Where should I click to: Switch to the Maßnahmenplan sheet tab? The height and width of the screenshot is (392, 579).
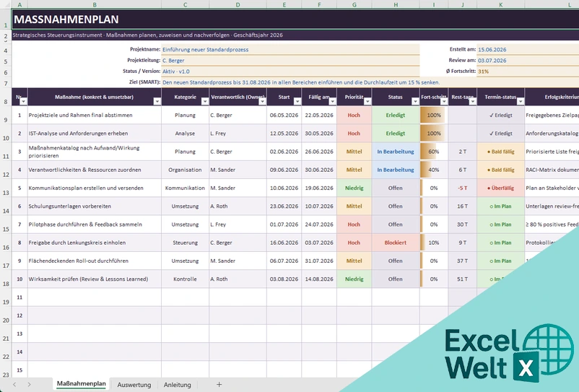click(82, 384)
